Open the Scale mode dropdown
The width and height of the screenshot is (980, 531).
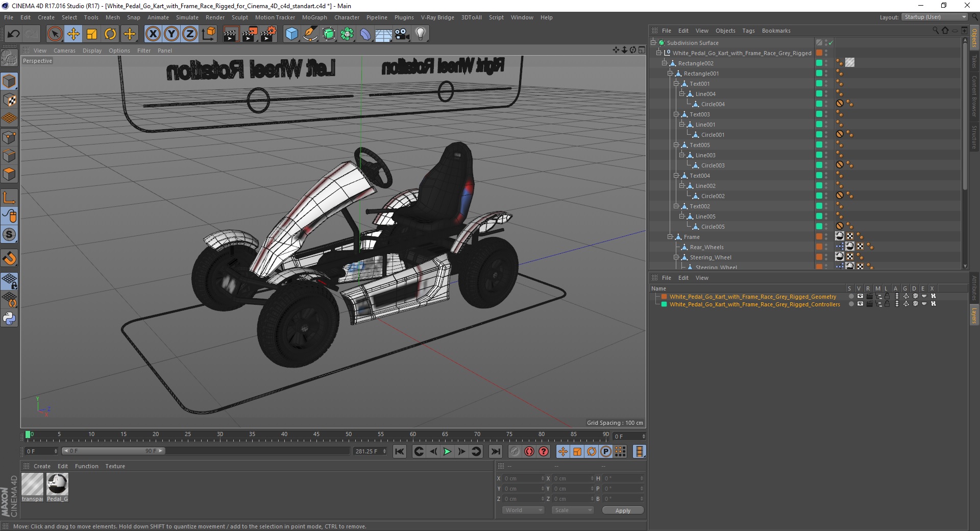573,510
